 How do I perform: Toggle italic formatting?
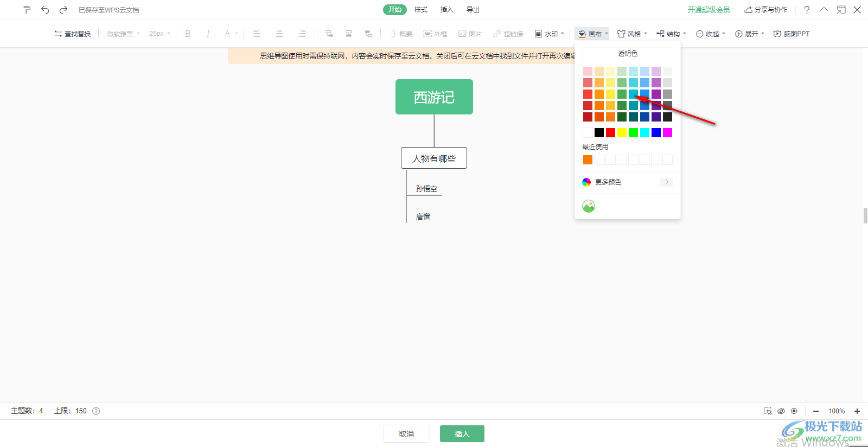(208, 34)
